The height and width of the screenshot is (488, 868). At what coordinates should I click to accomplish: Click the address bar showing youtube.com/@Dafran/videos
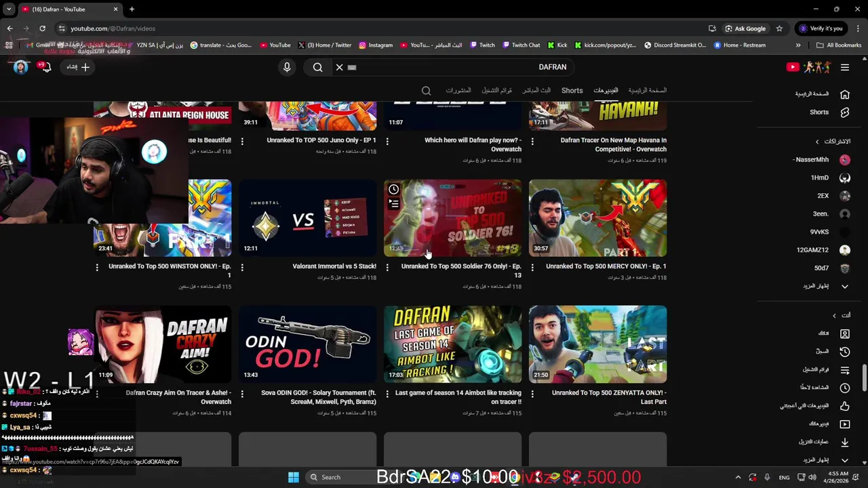(x=380, y=28)
